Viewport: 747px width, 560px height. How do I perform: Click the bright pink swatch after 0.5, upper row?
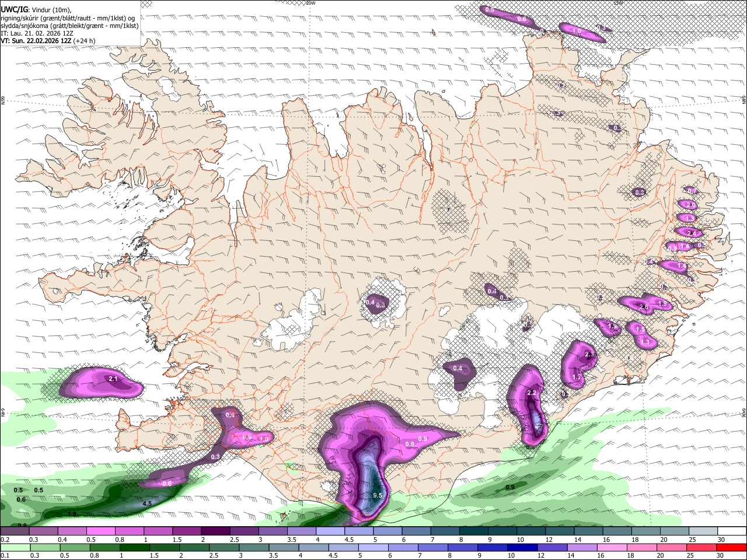(100, 531)
